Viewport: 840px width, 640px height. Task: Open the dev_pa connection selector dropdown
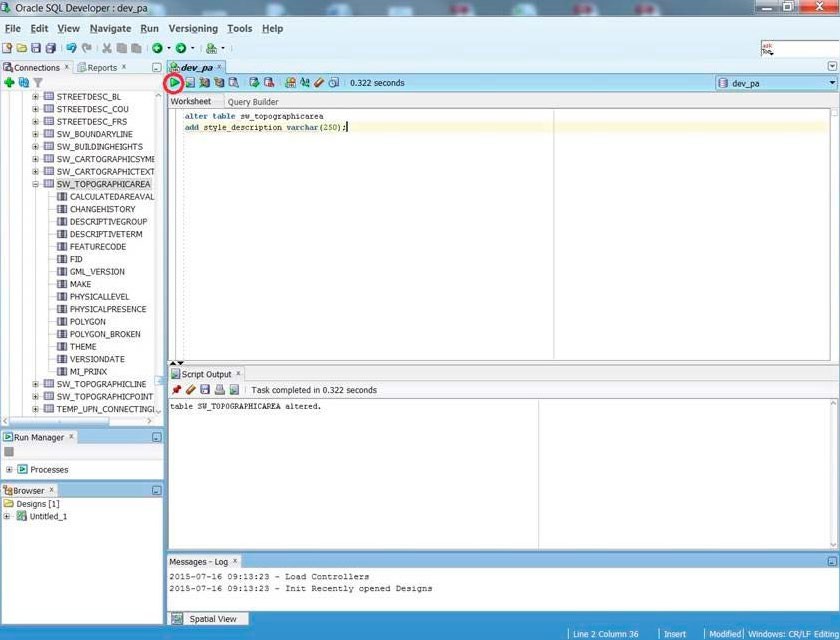(x=833, y=82)
